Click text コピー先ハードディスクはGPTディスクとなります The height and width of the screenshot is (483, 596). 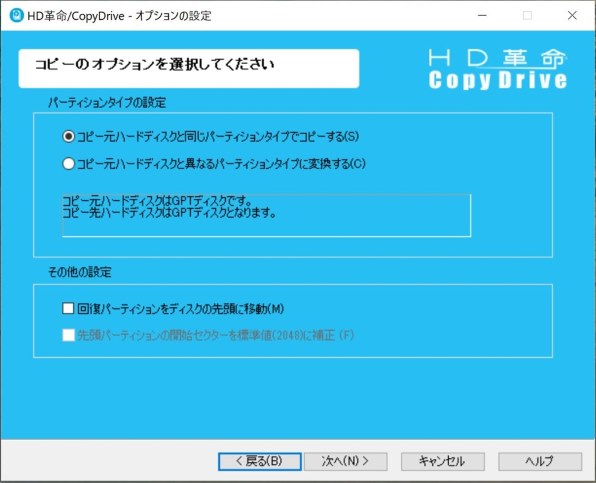tap(169, 212)
